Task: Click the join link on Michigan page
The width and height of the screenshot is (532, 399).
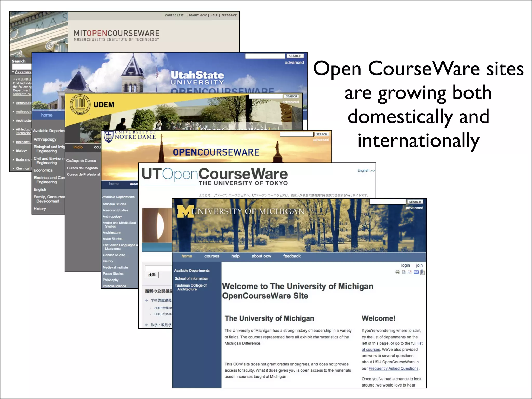Action: 419,265
